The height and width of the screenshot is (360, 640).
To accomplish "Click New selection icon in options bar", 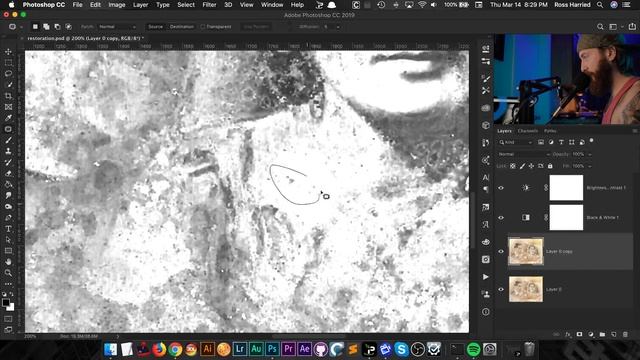I will click(x=36, y=27).
